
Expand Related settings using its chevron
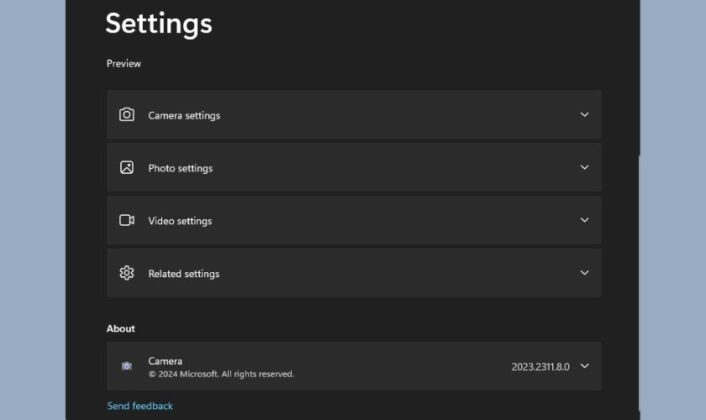pos(584,273)
